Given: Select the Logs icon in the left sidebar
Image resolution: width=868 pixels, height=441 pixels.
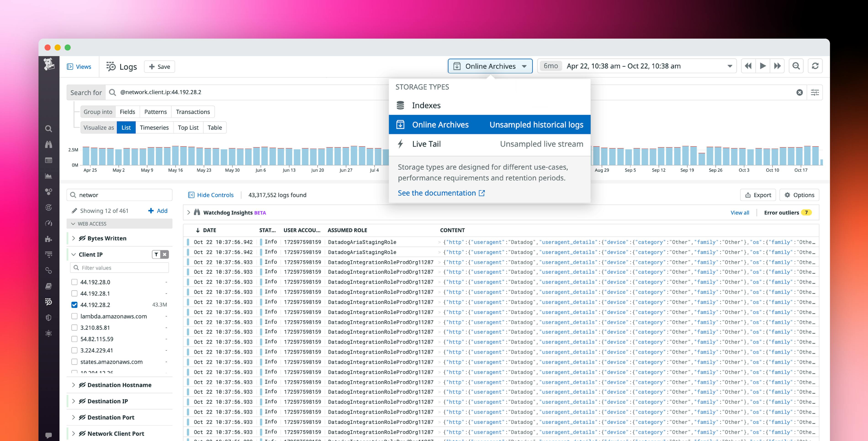Looking at the screenshot, I should click(x=49, y=302).
